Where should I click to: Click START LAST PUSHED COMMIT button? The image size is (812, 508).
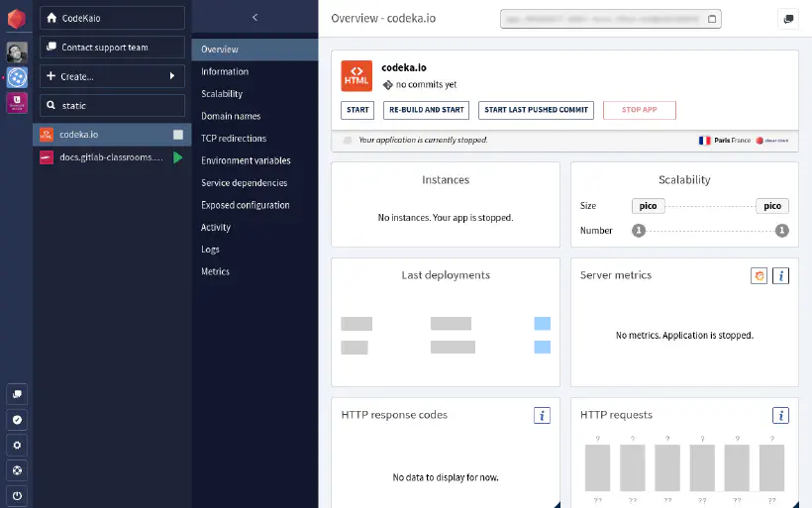[x=536, y=110]
